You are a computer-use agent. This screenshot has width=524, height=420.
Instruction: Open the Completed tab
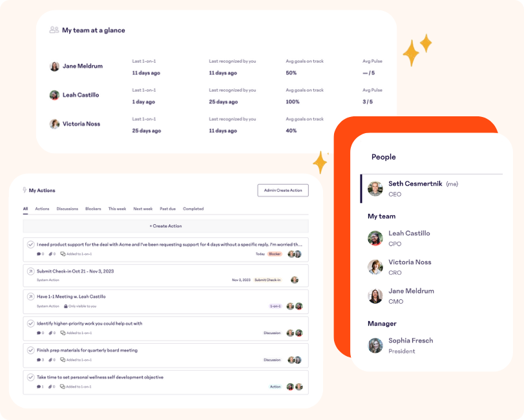(x=193, y=209)
